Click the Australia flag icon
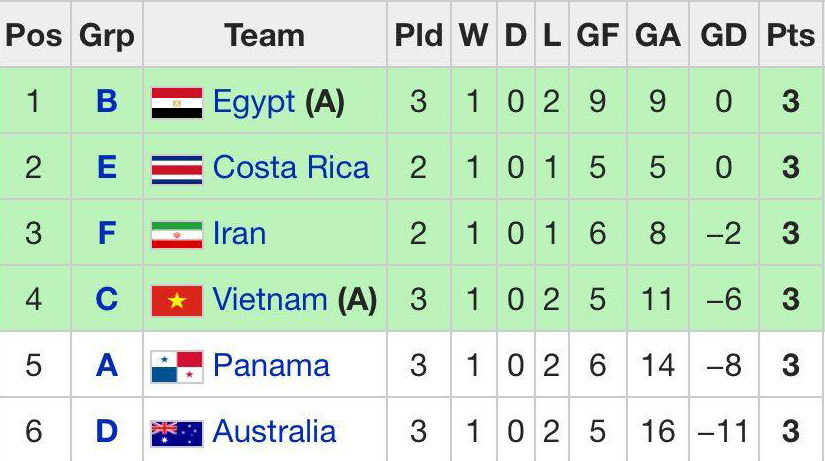The height and width of the screenshot is (461, 825). click(177, 432)
